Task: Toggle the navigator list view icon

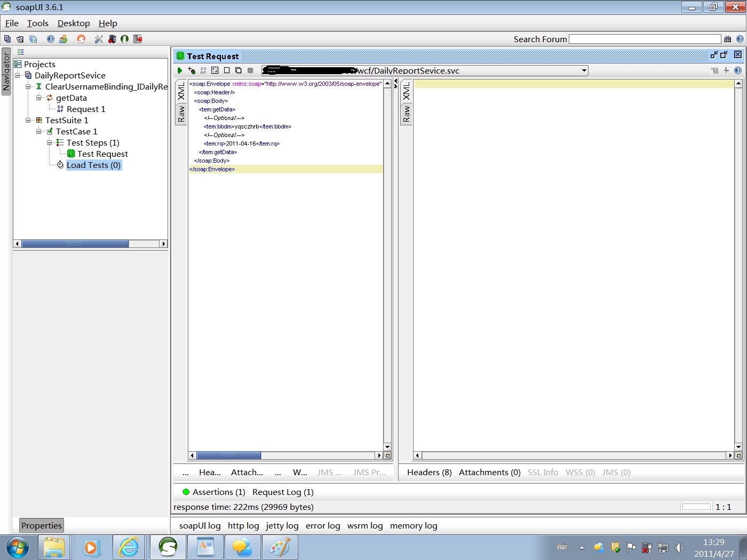Action: 20,52
